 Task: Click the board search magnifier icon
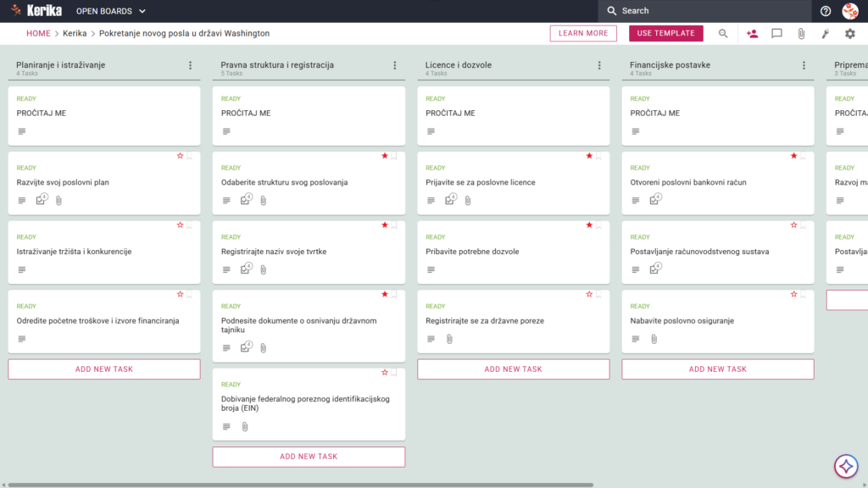(723, 34)
